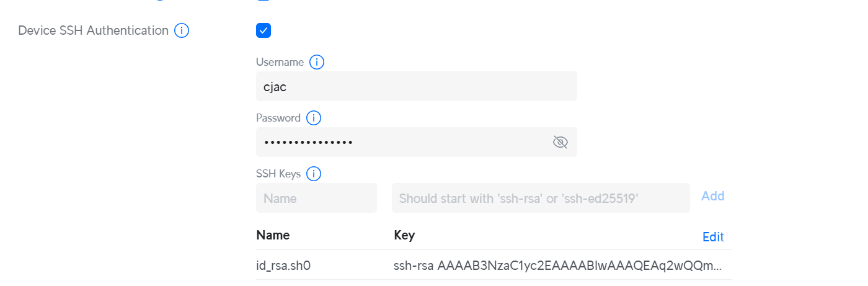Click the Username label text
This screenshot has width=868, height=286.
click(280, 62)
